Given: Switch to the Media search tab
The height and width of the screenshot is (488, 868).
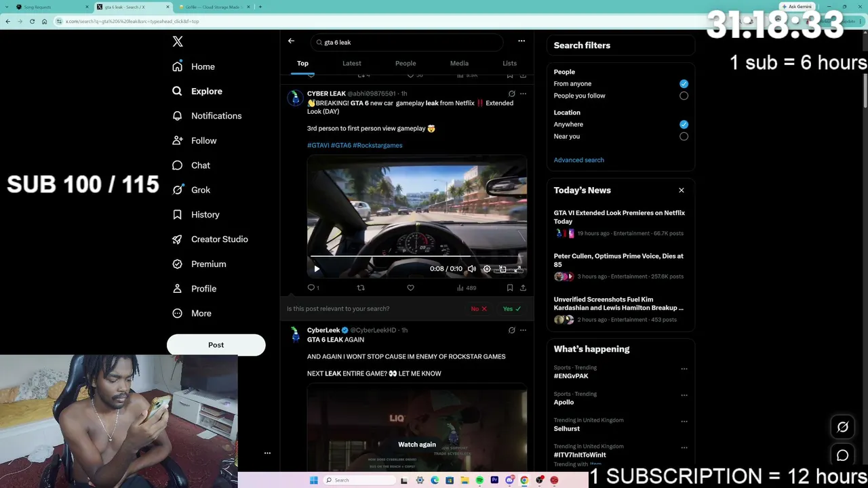Looking at the screenshot, I should pyautogui.click(x=459, y=63).
